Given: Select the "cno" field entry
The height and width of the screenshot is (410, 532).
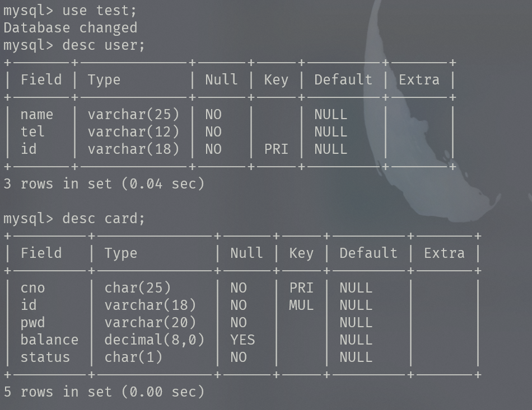Looking at the screenshot, I should coord(32,288).
